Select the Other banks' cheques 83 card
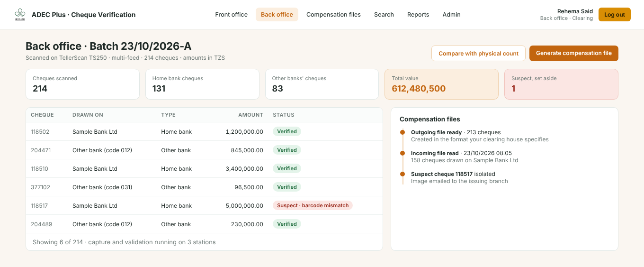The image size is (644, 267). (322, 84)
